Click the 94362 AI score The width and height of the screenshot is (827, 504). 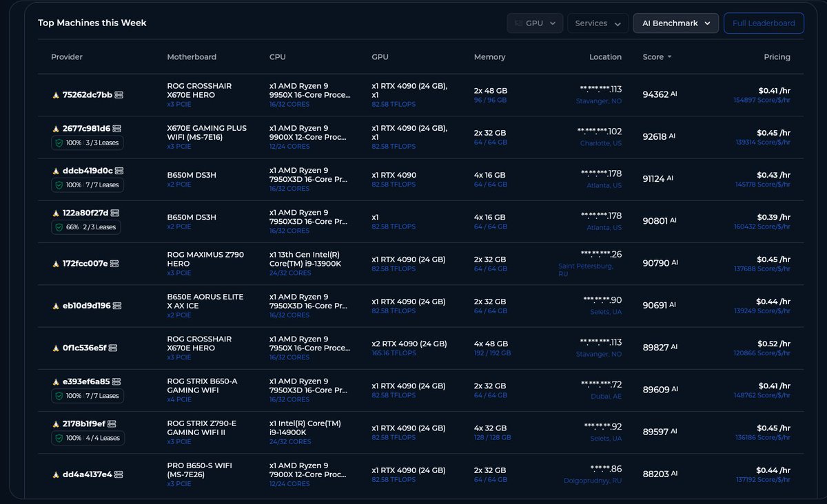659,94
